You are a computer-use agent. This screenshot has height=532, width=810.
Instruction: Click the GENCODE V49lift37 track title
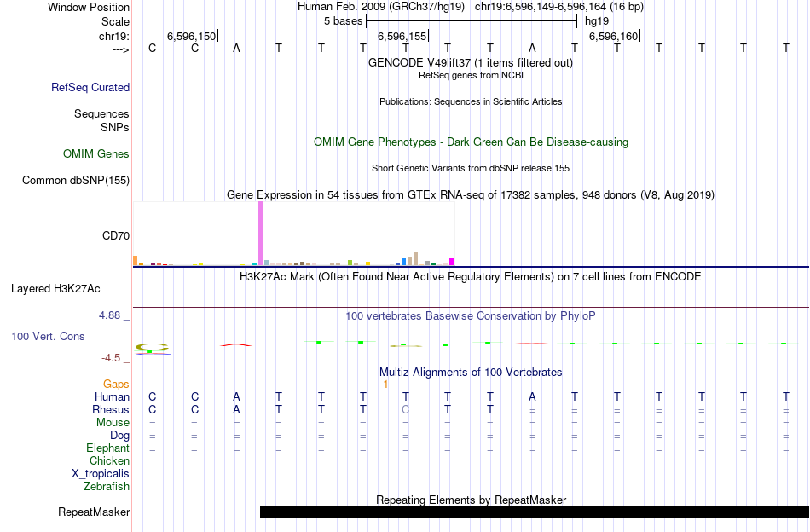click(471, 62)
